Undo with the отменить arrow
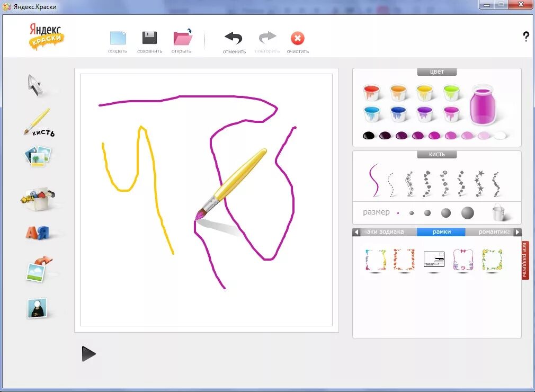The image size is (535, 392). click(x=234, y=42)
